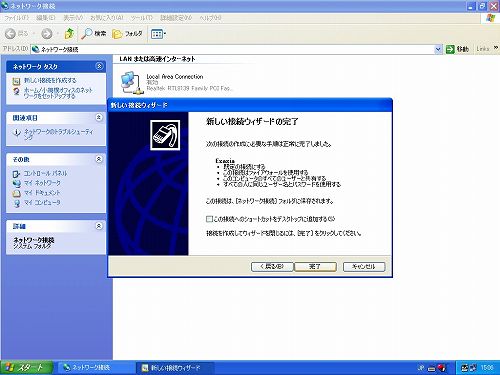
Task: Click the Back arrow toolbar icon
Action: click(10, 33)
